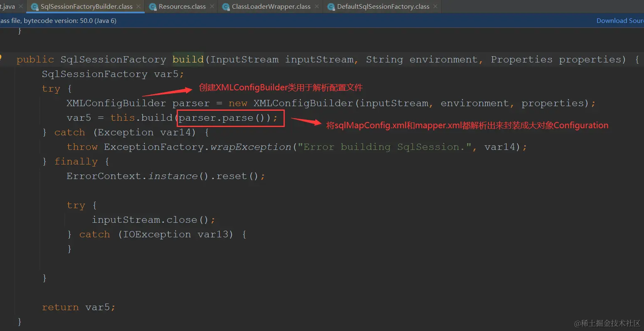
Task: Click the 'inputStream.close();' statement
Action: (153, 220)
